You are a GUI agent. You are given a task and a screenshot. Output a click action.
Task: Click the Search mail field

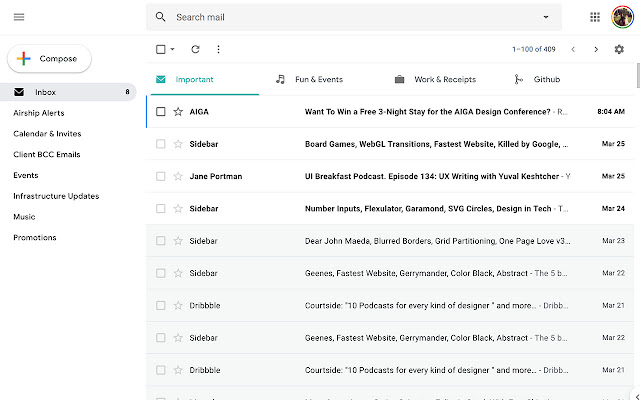[350, 17]
